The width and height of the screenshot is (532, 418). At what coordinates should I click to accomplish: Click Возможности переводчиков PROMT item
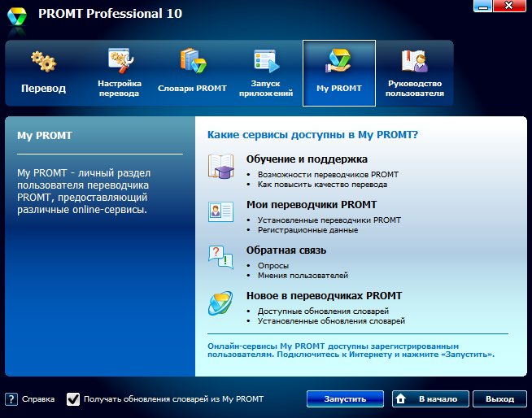(328, 174)
